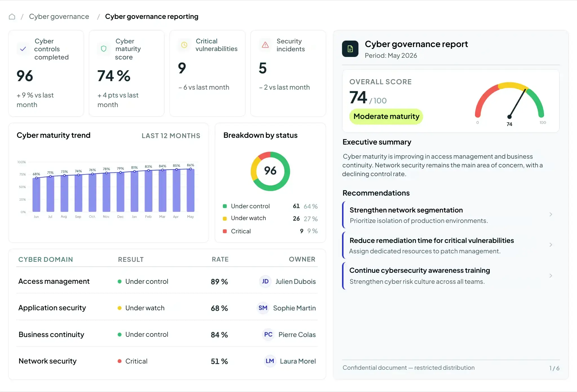This screenshot has height=392, width=577.
Task: Click the JD avatar for Julien Dubois
Action: click(265, 281)
